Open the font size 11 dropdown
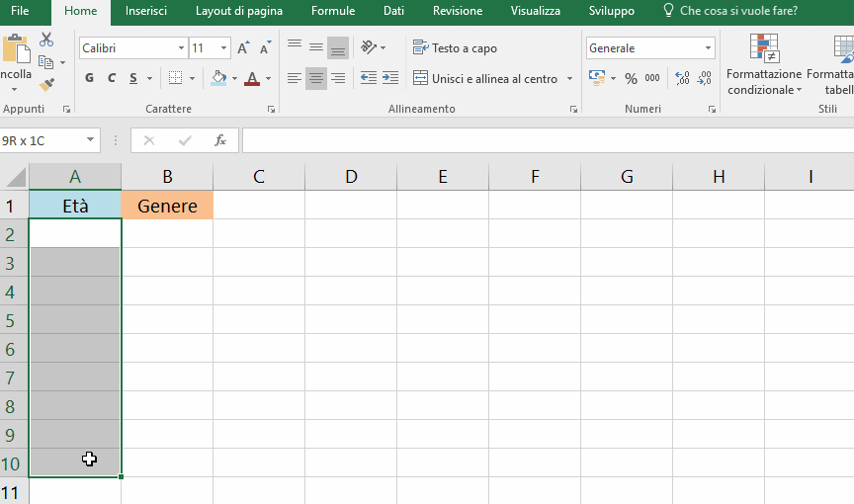854x504 pixels. pyautogui.click(x=223, y=47)
